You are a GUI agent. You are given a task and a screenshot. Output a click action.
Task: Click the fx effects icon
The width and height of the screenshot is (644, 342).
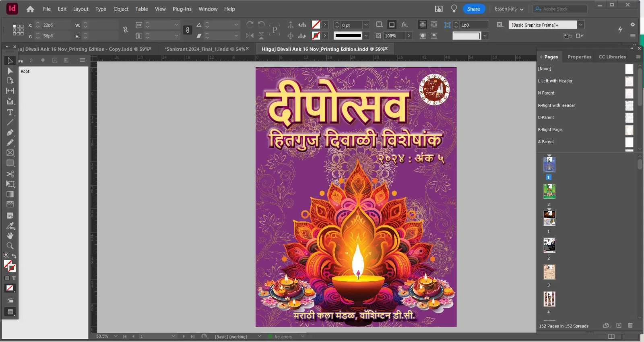[405, 25]
